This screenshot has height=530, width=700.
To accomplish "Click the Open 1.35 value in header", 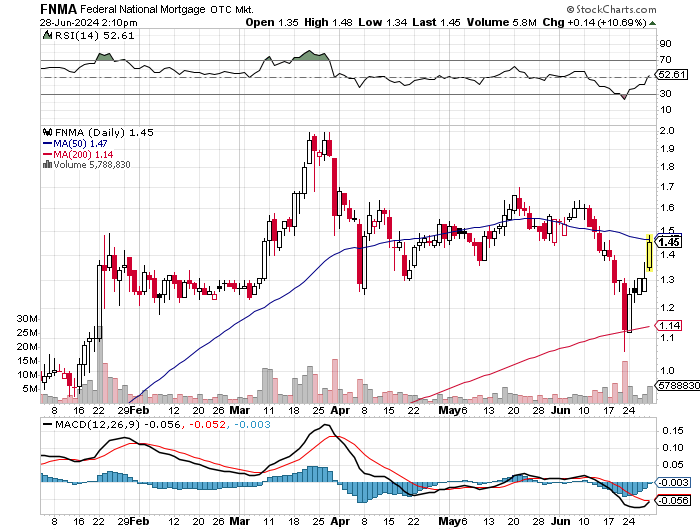I will coord(272,22).
